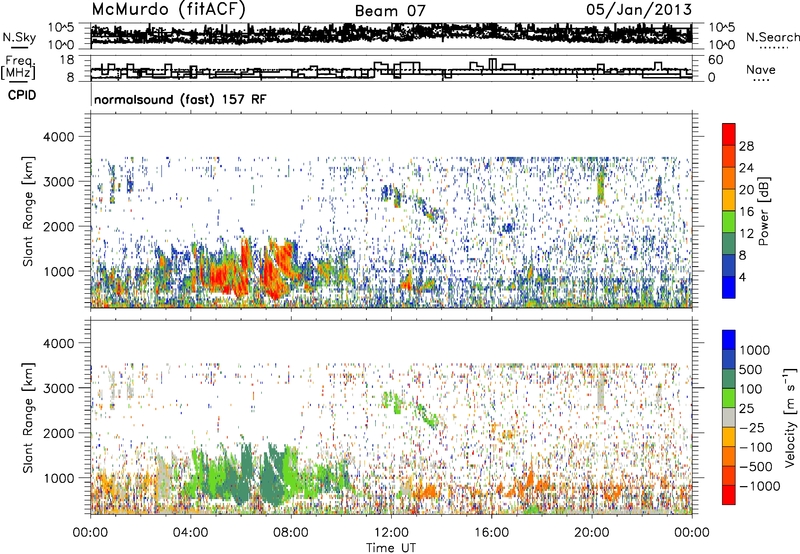Click the "500" label on Velocity colorbar
This screenshot has width=800, height=554.
coord(751,370)
